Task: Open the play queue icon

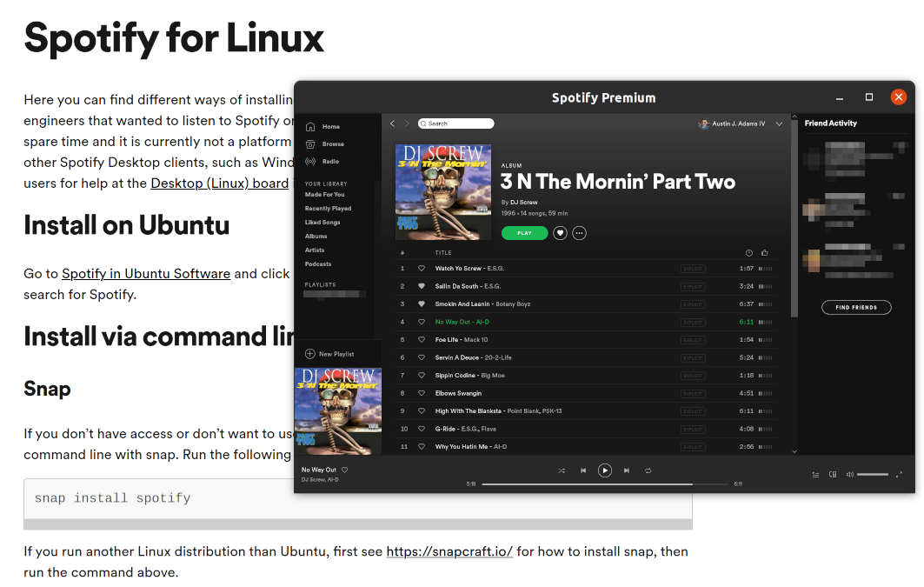Action: 815,475
